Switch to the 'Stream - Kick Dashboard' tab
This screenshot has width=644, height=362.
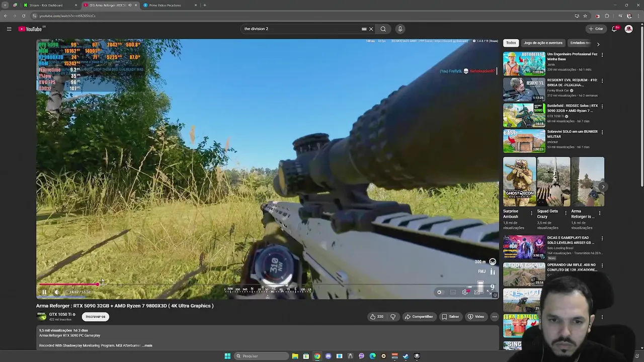(50, 5)
